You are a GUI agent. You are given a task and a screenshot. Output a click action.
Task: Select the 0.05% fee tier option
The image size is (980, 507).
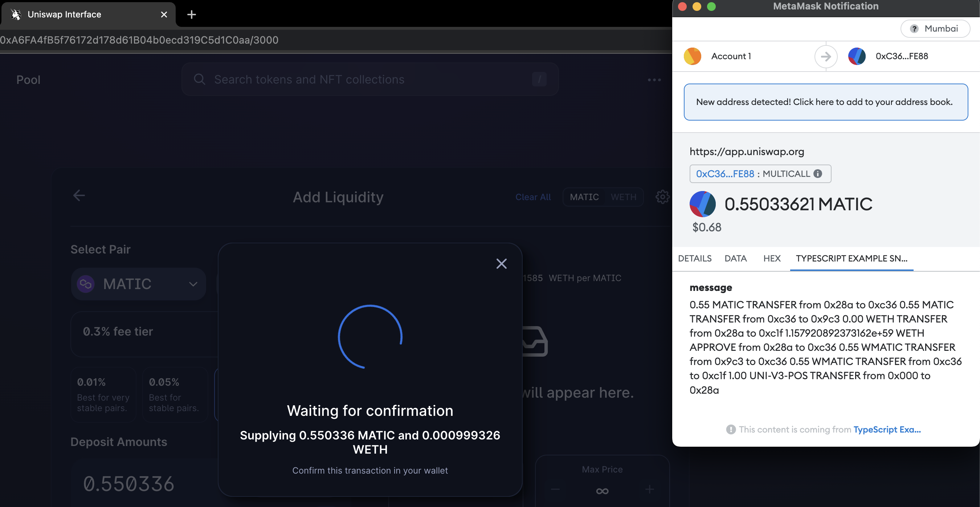[175, 394]
